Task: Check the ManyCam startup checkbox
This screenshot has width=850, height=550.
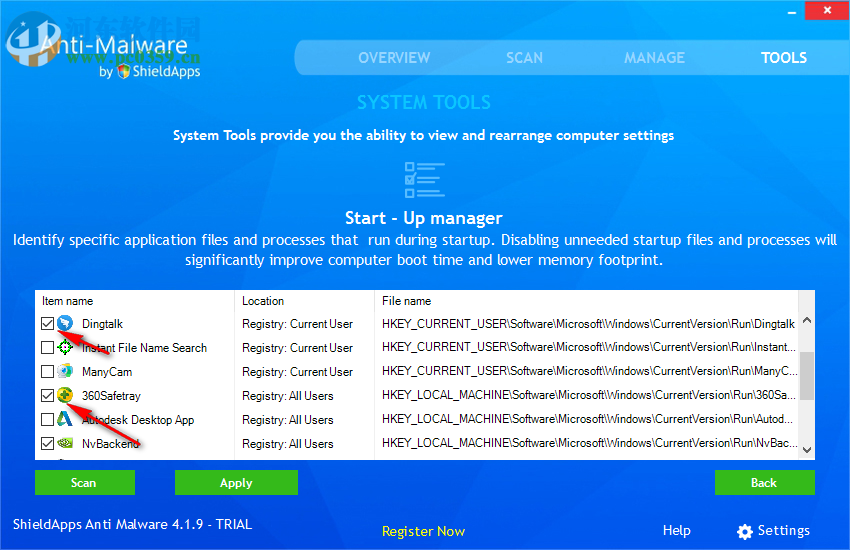Action: pyautogui.click(x=48, y=371)
